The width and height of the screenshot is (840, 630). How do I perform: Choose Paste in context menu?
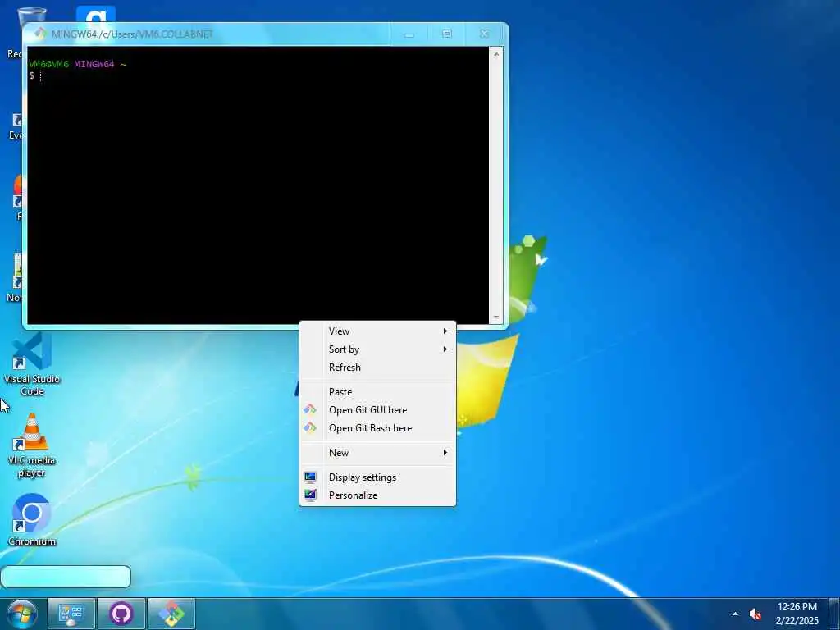tap(377, 392)
